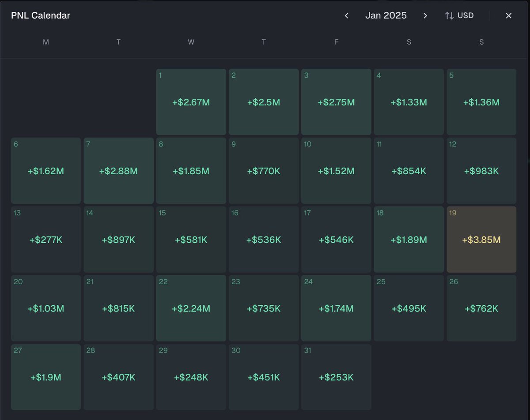Open previous month with left chevron
The width and height of the screenshot is (530, 420).
[x=346, y=15]
